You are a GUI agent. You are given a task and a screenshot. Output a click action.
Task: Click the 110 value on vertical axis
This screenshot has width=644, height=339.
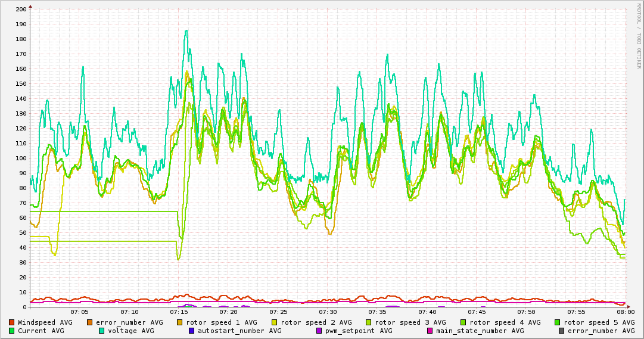click(x=20, y=144)
